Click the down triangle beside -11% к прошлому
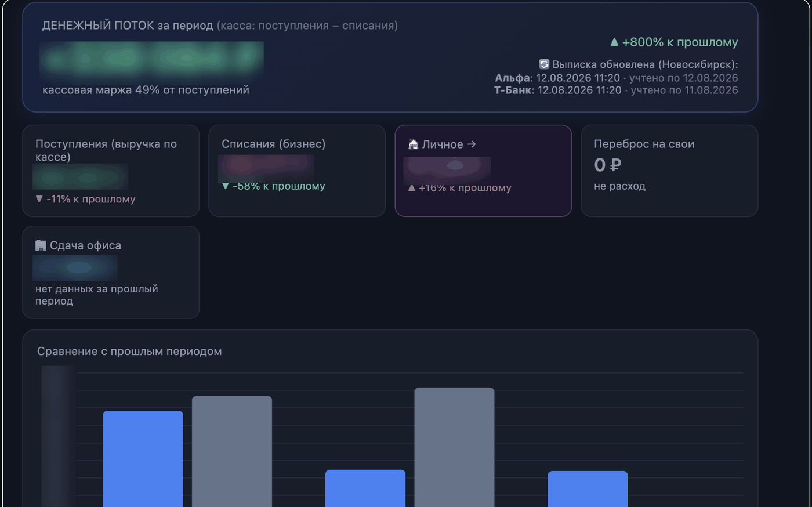Viewport: 812px width, 507px height. click(39, 199)
